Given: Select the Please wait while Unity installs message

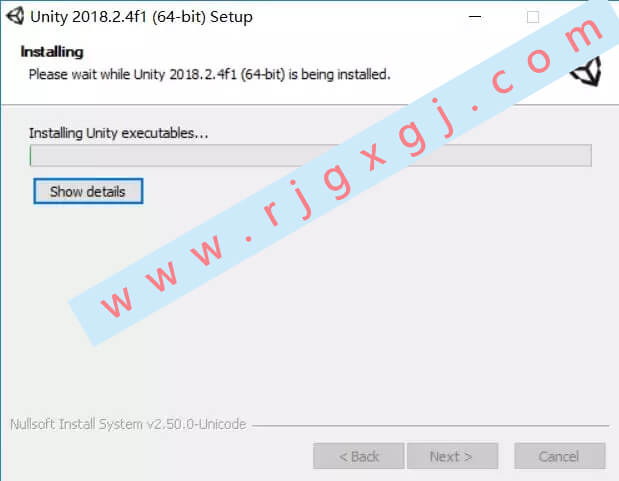Looking at the screenshot, I should coord(210,74).
